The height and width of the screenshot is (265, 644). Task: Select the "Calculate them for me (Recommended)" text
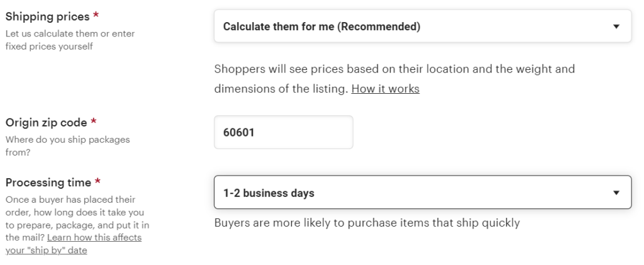(321, 26)
